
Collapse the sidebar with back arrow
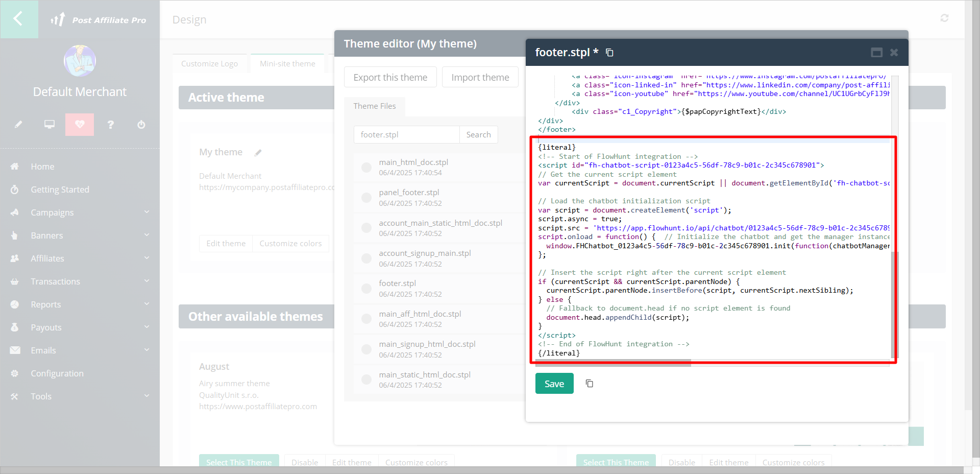pos(19,19)
